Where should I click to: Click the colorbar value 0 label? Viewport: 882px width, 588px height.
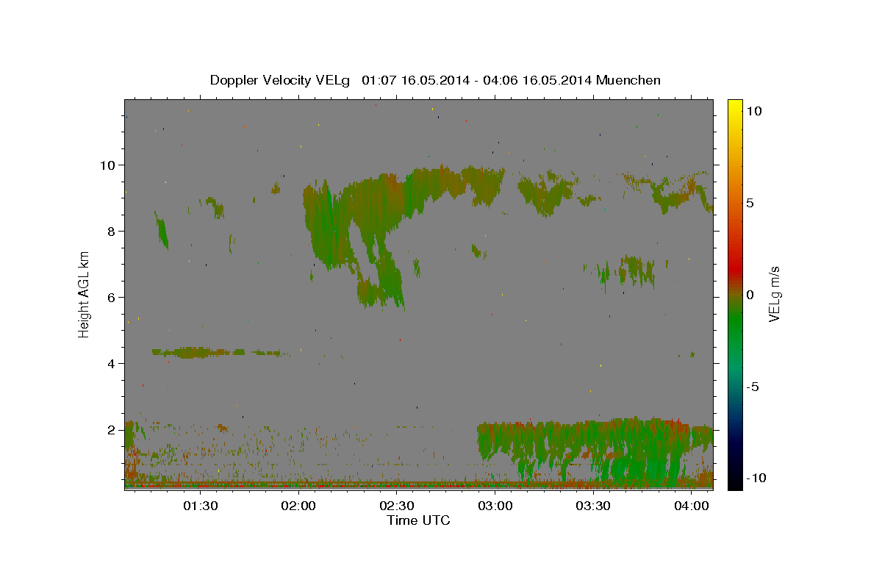point(750,295)
